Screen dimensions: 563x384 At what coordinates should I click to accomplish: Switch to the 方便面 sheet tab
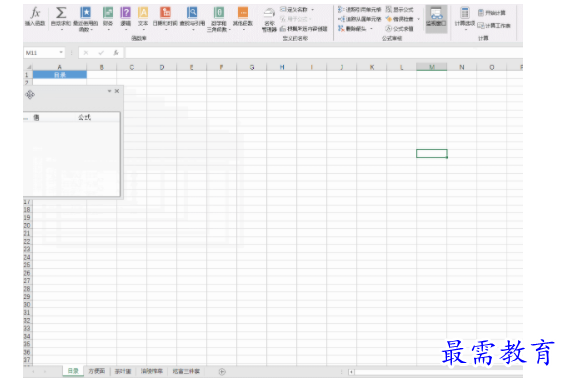[97, 371]
